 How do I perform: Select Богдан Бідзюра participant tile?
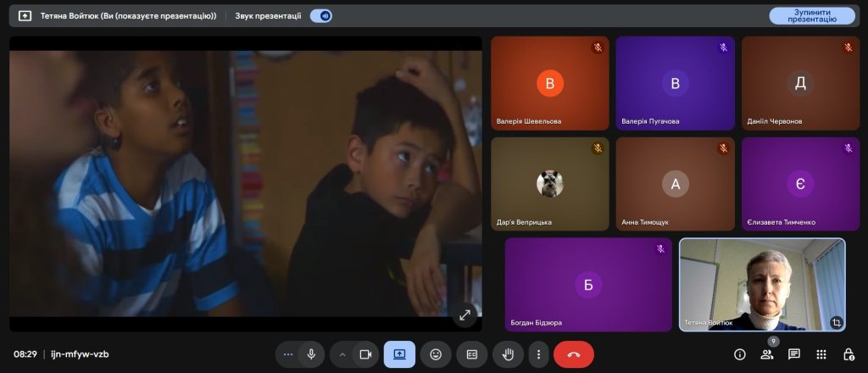588,284
